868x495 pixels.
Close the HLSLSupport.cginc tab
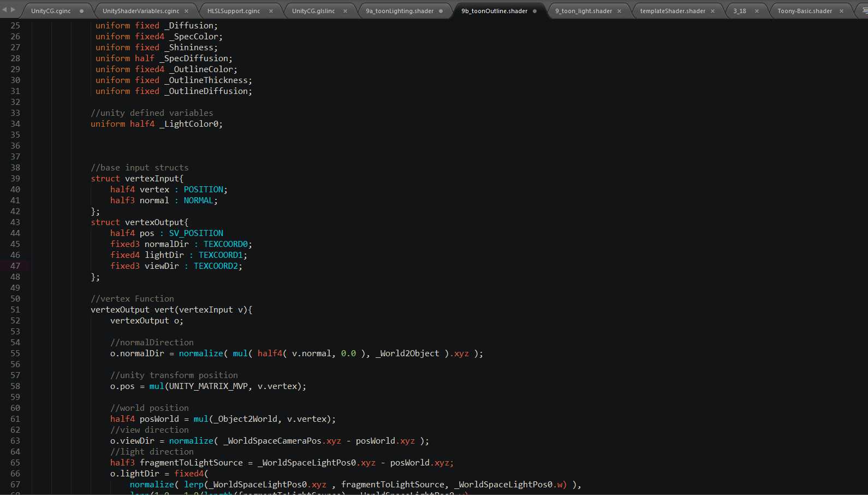pyautogui.click(x=271, y=11)
